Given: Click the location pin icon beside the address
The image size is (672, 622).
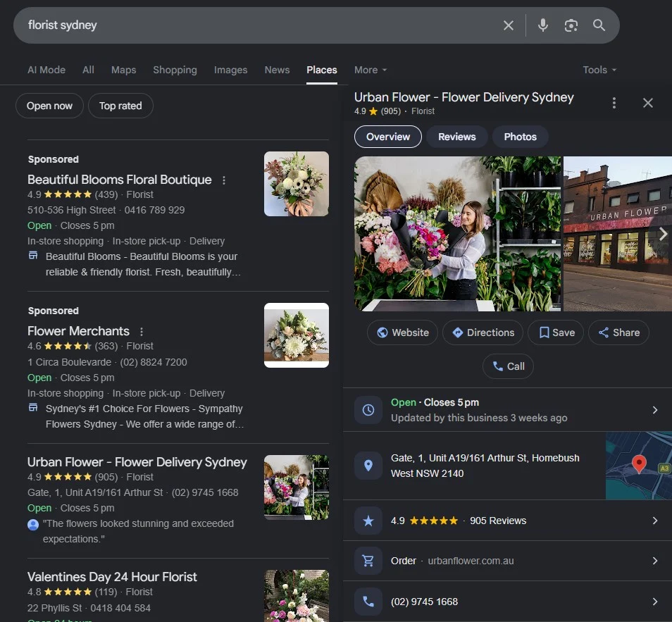Looking at the screenshot, I should pos(368,466).
